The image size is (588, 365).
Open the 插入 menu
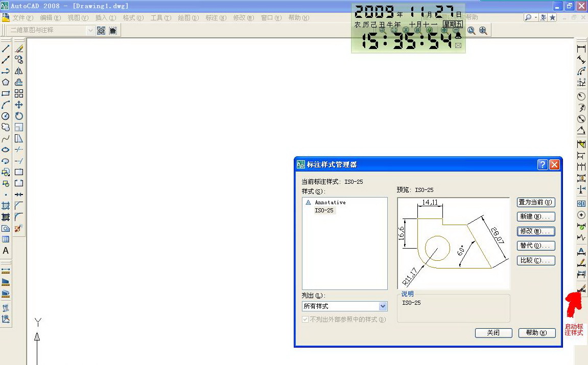tap(105, 18)
